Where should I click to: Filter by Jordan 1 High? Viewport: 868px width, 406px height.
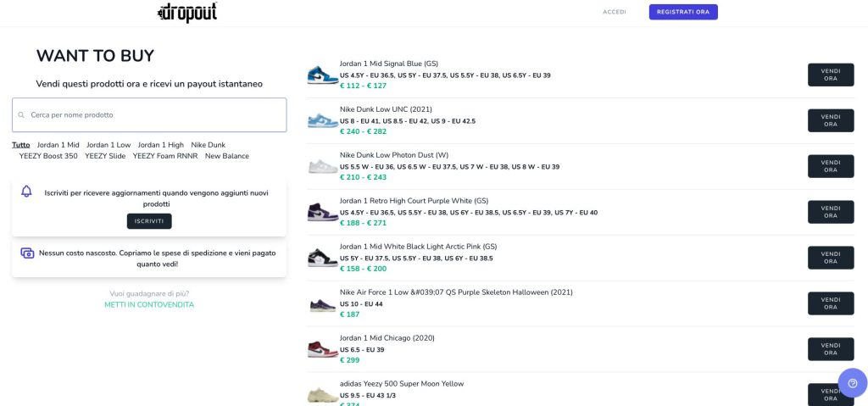coord(160,145)
